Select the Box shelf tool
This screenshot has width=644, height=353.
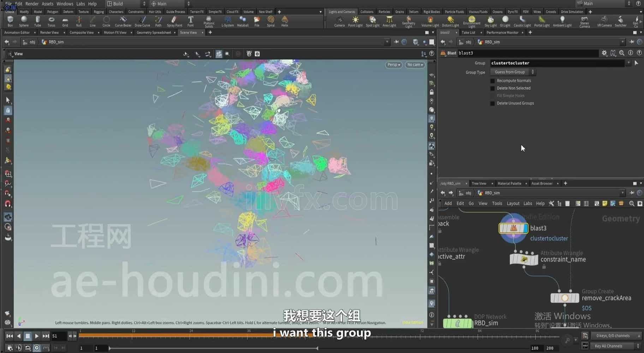pos(10,21)
